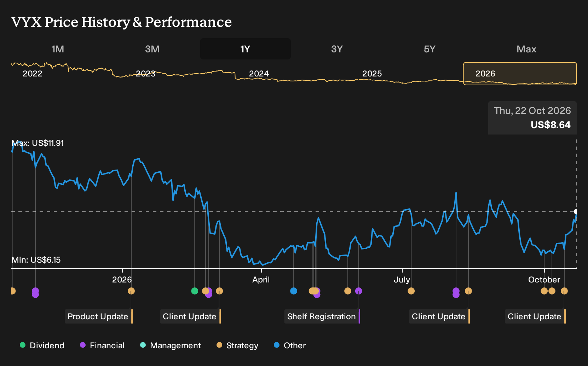Image resolution: width=588 pixels, height=366 pixels.
Task: Toggle the Other legend filter
Action: click(x=290, y=345)
